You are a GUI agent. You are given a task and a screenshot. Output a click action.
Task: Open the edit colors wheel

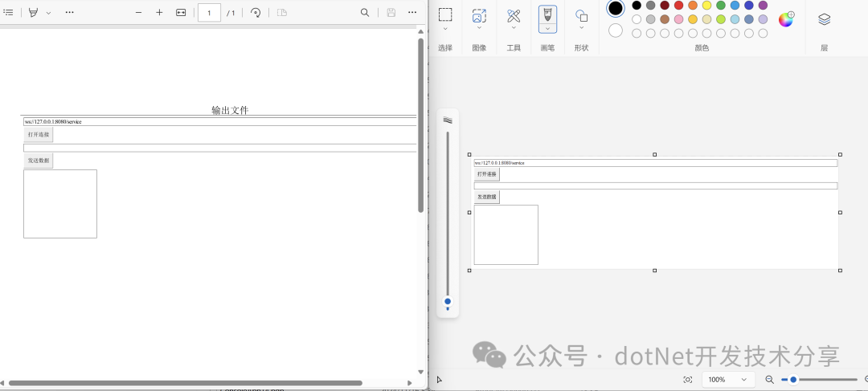(x=786, y=19)
